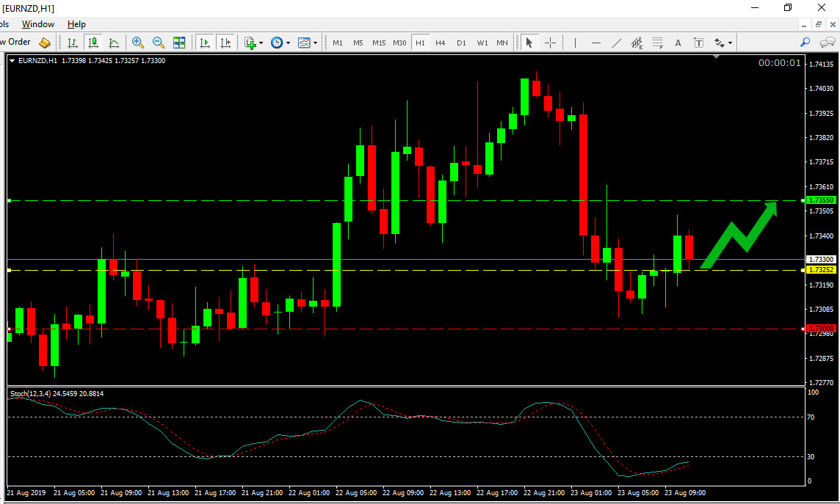Draw a horizontal line

595,43
